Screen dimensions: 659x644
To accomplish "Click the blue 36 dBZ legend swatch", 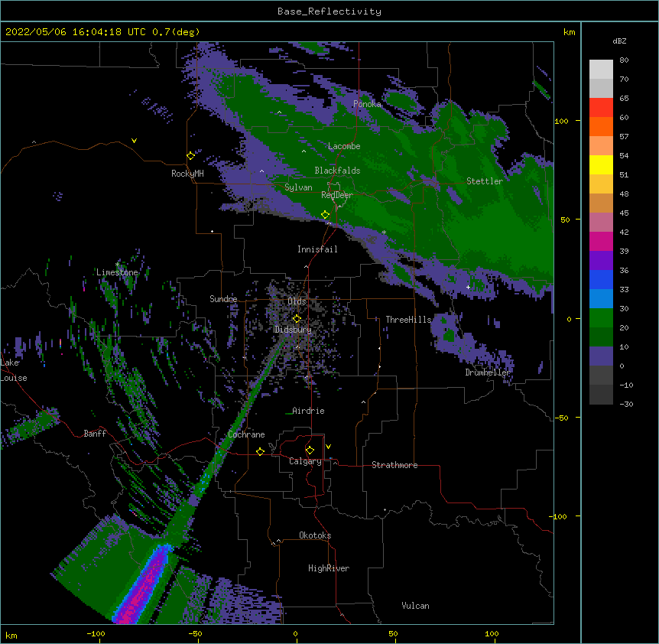I will click(x=601, y=279).
